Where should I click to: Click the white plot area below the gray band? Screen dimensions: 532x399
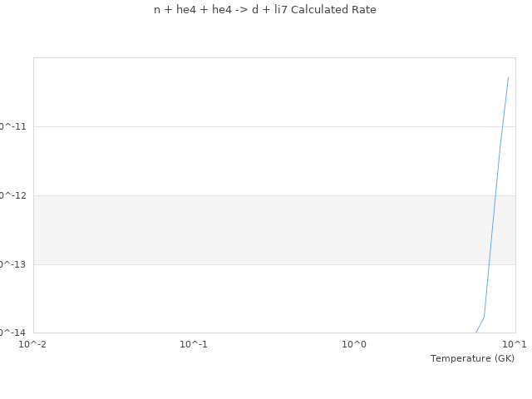click(x=249, y=299)
